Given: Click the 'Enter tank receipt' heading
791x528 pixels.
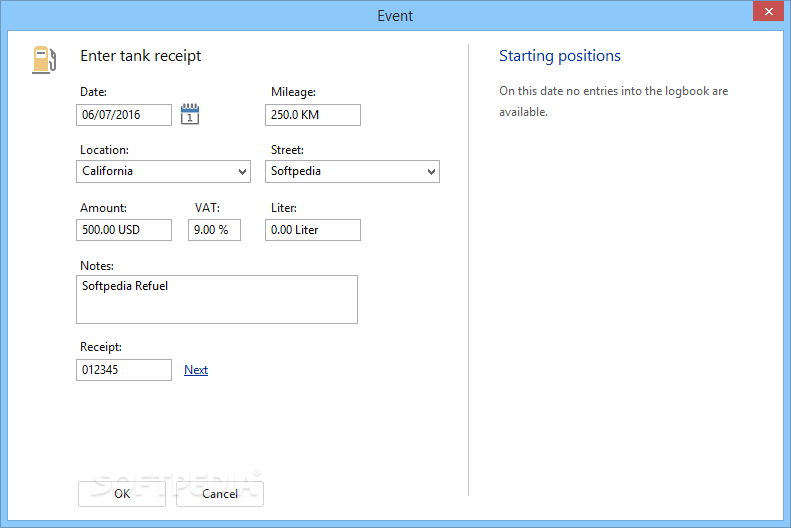Looking at the screenshot, I should 141,56.
